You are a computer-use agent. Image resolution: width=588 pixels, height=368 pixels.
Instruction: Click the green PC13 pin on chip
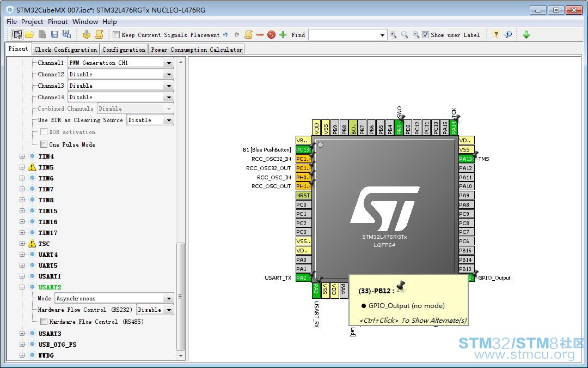click(303, 149)
